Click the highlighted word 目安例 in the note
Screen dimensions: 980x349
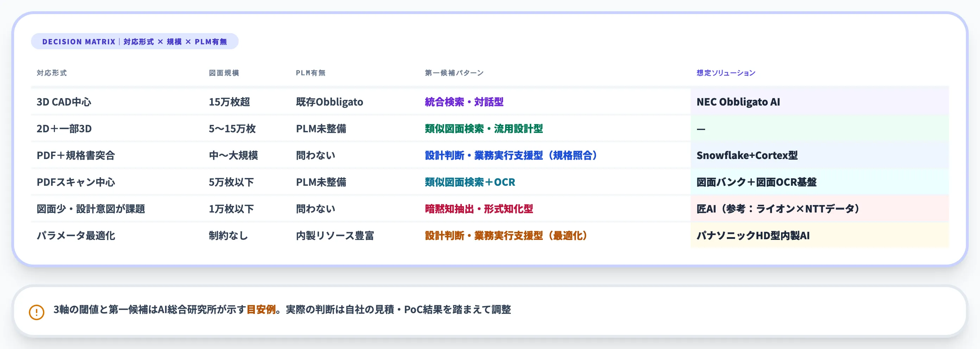(261, 310)
